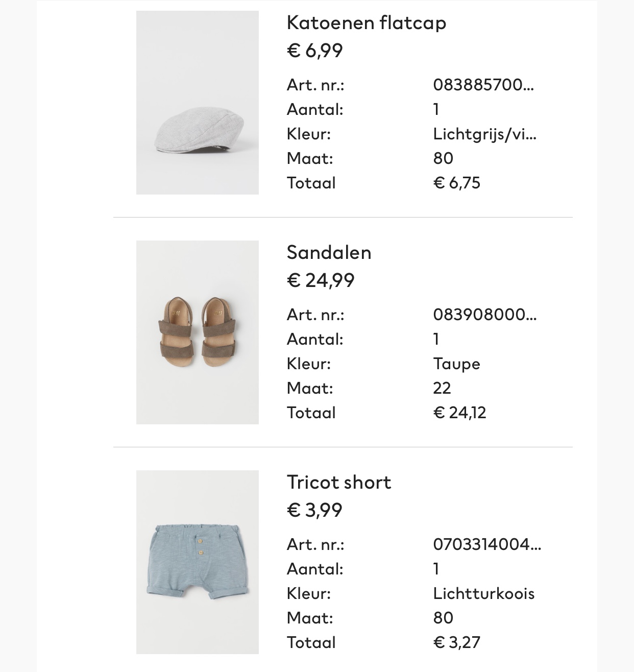
Task: Click the truncated article number 0703314004
Action: coord(487,544)
